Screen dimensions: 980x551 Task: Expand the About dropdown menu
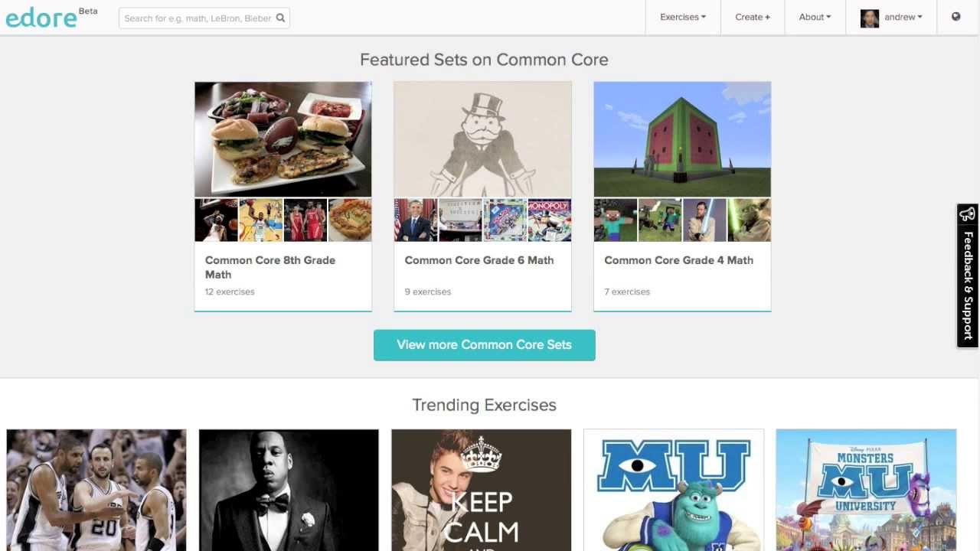pos(815,17)
